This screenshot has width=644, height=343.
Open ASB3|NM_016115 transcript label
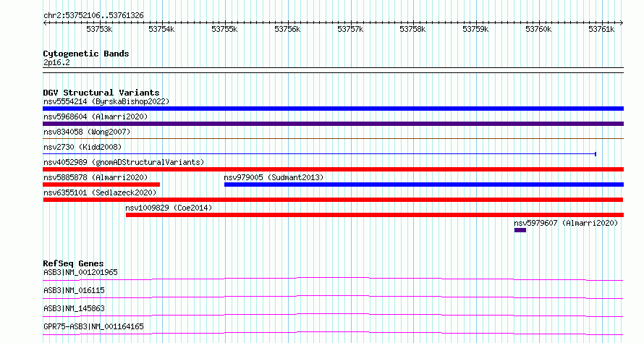click(74, 290)
